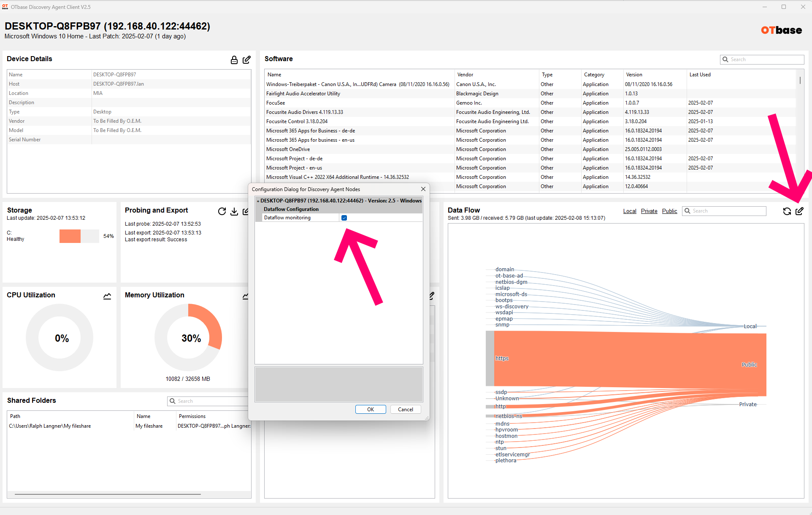Viewport: 812px width, 515px height.
Task: Close the Configuration Dialog with X
Action: 423,189
